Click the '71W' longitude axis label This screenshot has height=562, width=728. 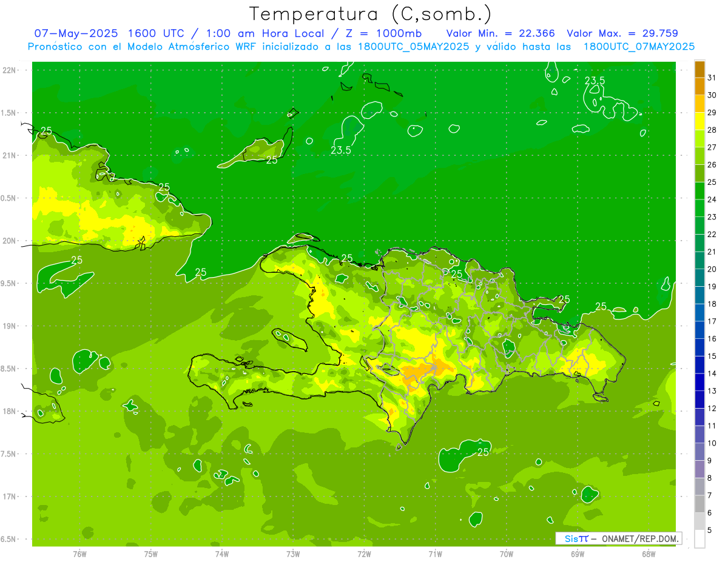435,554
